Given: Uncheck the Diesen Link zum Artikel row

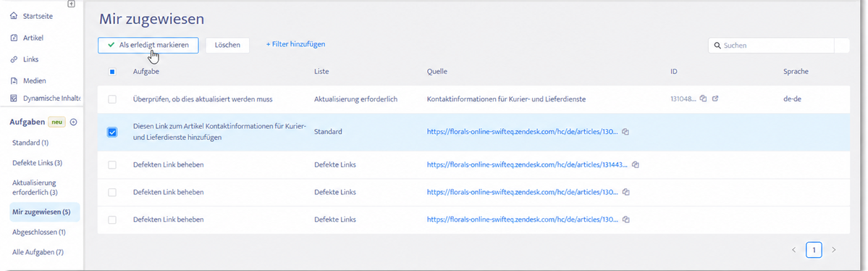Looking at the screenshot, I should pos(112,133).
